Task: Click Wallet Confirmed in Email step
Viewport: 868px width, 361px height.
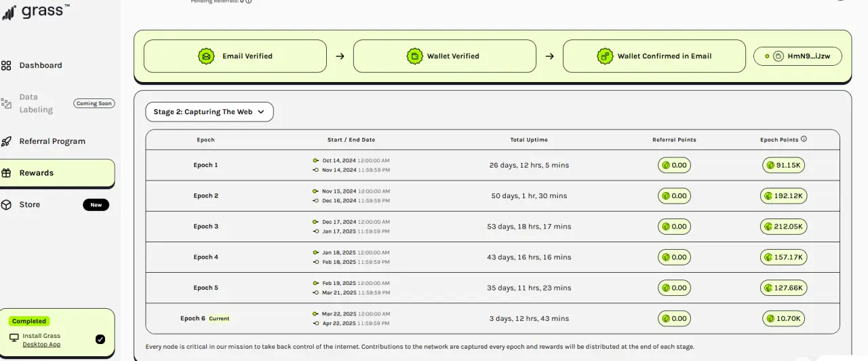Action: 654,56
